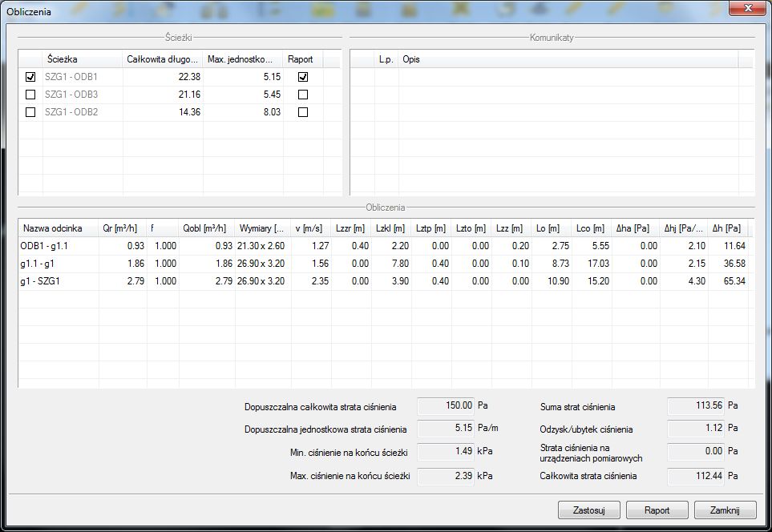Click the 0.00 Pa measuring devices loss field
Image resolution: width=772 pixels, height=532 pixels.
696,451
